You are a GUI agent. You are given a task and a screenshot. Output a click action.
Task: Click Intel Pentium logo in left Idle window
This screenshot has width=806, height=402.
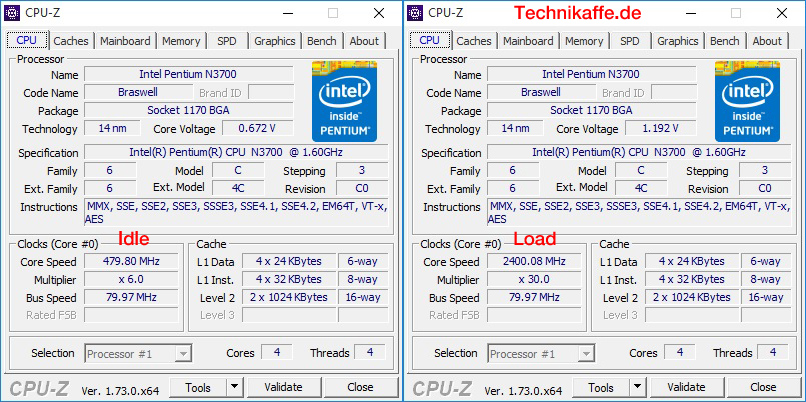[x=344, y=101]
